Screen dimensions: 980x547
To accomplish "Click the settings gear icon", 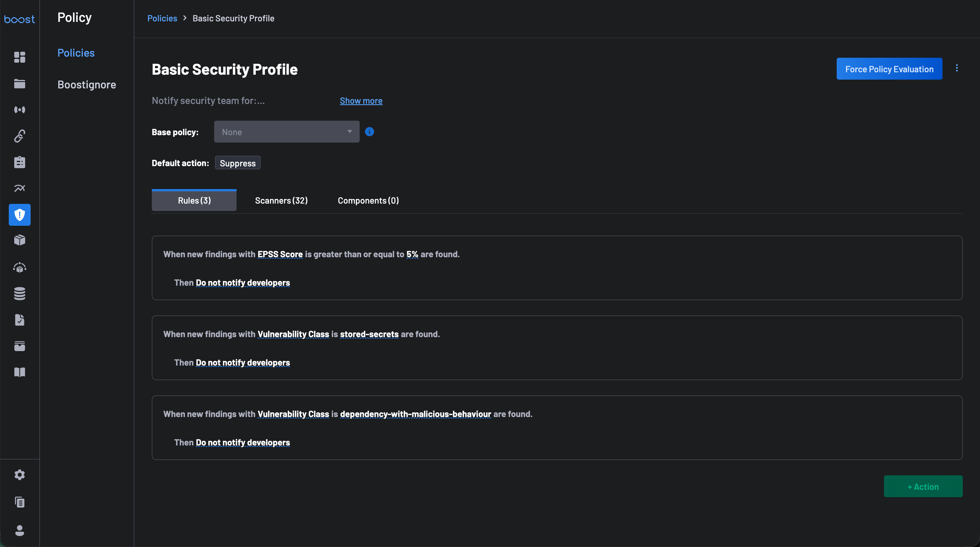I will coord(19,475).
